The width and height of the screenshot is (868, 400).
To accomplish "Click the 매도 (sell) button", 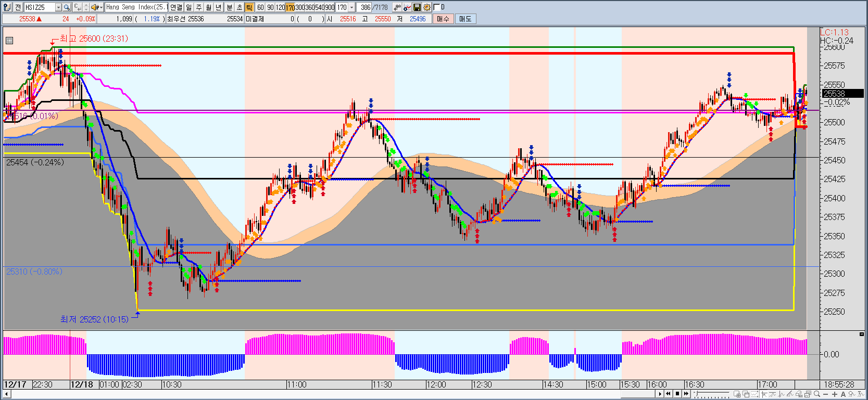I will click(x=465, y=19).
